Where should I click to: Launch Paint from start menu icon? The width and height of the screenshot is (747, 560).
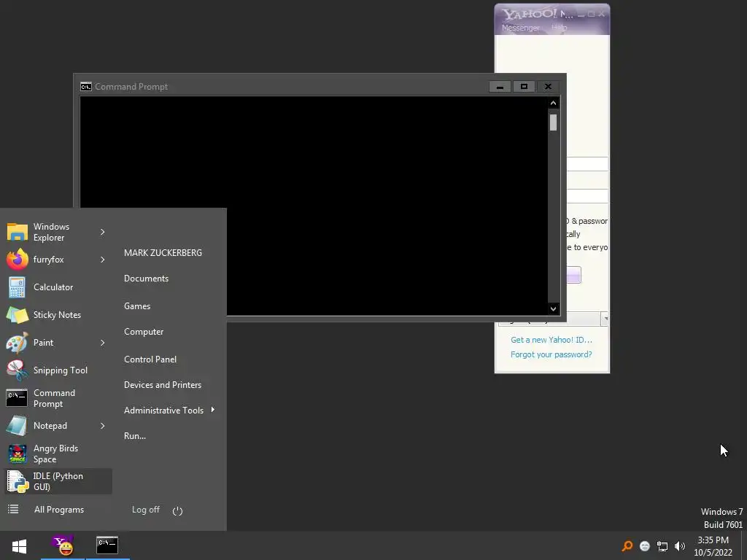click(x=18, y=343)
